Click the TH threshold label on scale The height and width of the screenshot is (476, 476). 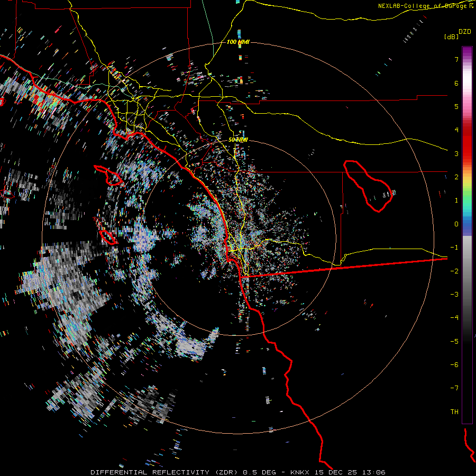pyautogui.click(x=454, y=412)
